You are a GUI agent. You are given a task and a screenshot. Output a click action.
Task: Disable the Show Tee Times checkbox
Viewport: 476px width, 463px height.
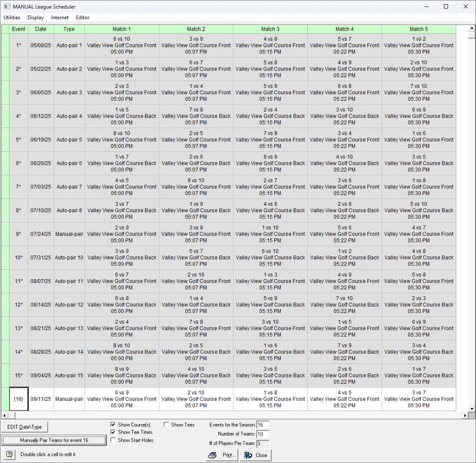pos(113,432)
